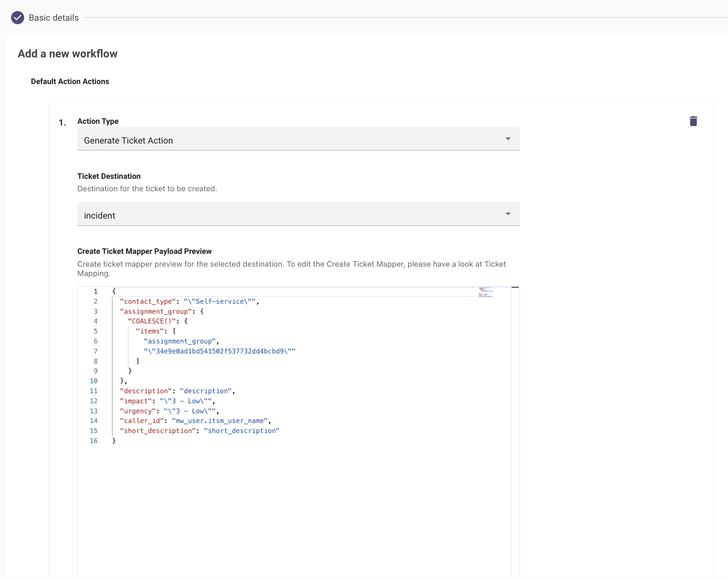This screenshot has height=579, width=728.
Task: Click the code editor minimap preview
Action: (x=486, y=292)
